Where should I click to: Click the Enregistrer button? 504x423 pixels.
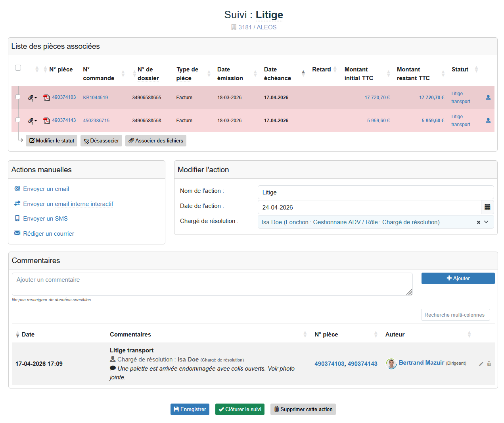point(190,409)
